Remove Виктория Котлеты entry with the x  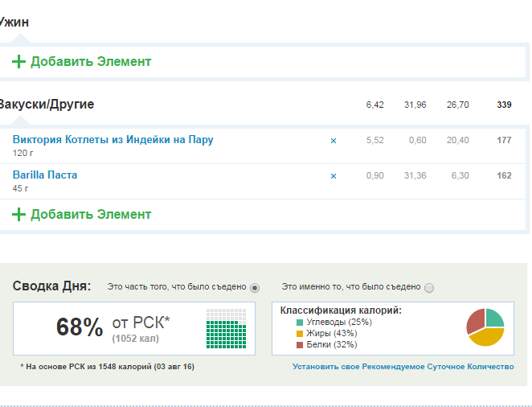(334, 141)
